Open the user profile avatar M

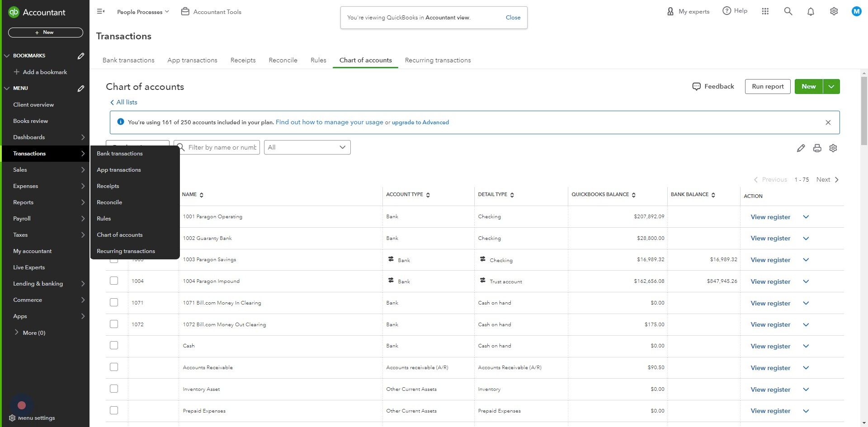pyautogui.click(x=856, y=11)
